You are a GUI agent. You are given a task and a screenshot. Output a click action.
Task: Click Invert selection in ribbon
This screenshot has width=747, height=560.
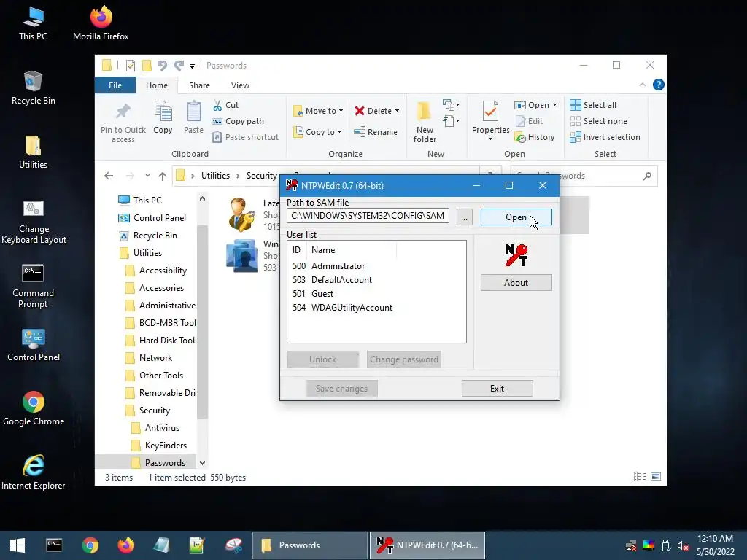point(605,137)
